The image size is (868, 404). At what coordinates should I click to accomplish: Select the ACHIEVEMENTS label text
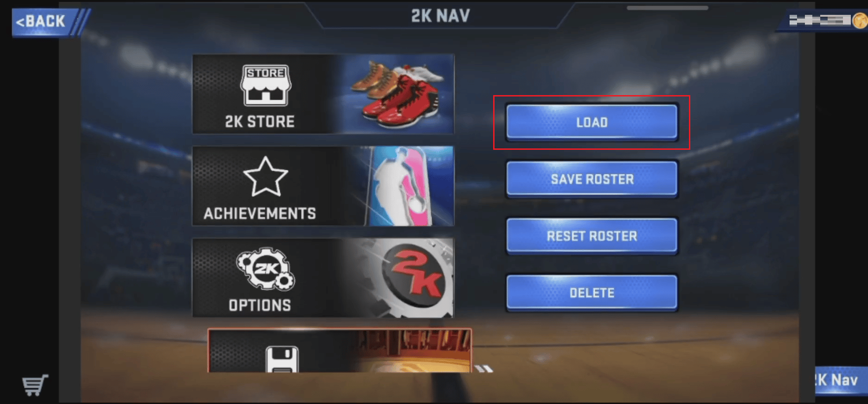(260, 213)
